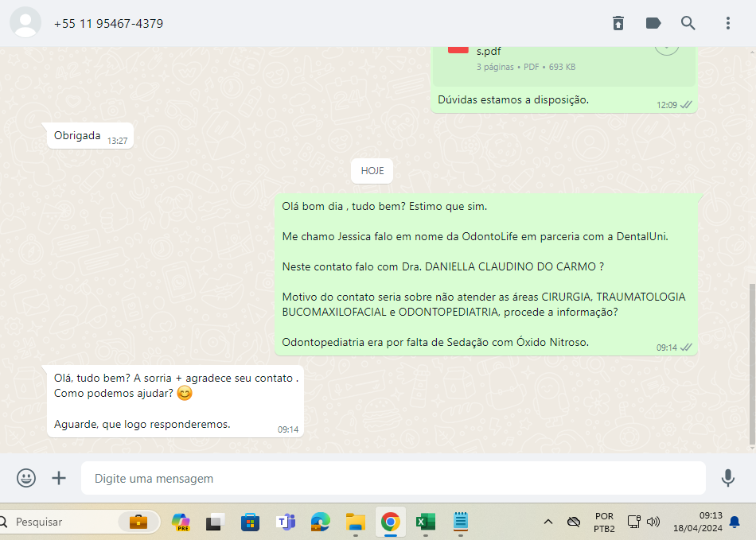Open the POR PTB2 language switcher
The image size is (756, 540).
(604, 523)
